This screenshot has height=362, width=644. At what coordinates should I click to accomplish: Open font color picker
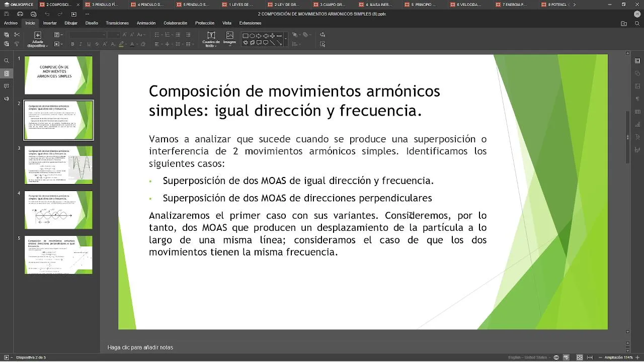coord(133,44)
